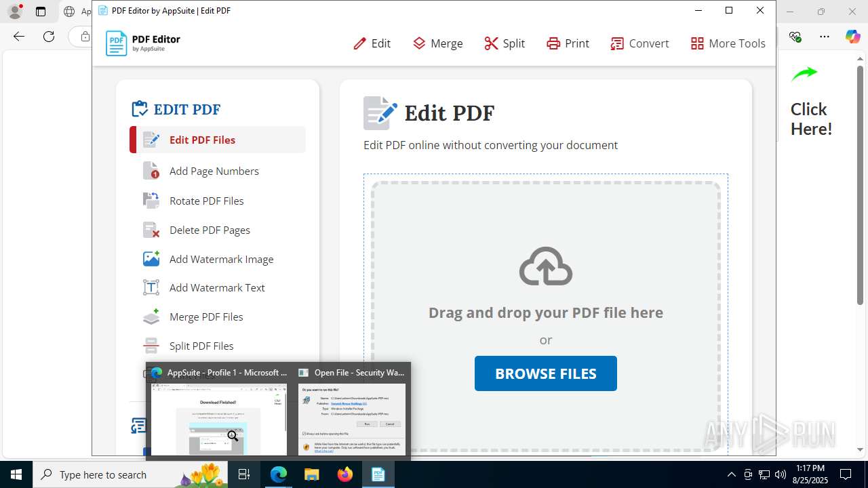Open the Edit menu in top navigation
The height and width of the screenshot is (488, 868).
tap(372, 43)
